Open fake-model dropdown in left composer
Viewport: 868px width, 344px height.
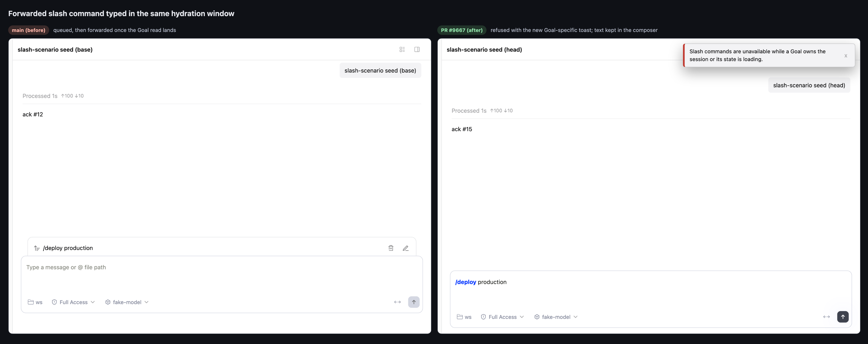pyautogui.click(x=127, y=302)
